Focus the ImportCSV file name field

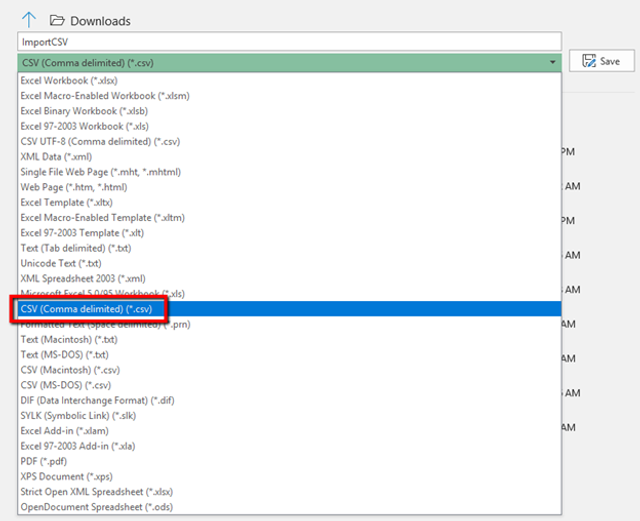tap(289, 42)
